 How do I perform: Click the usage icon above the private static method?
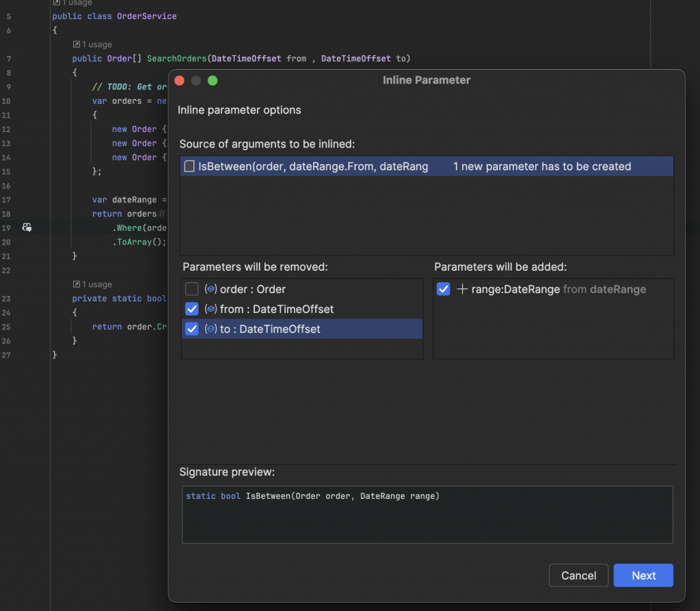[76, 284]
